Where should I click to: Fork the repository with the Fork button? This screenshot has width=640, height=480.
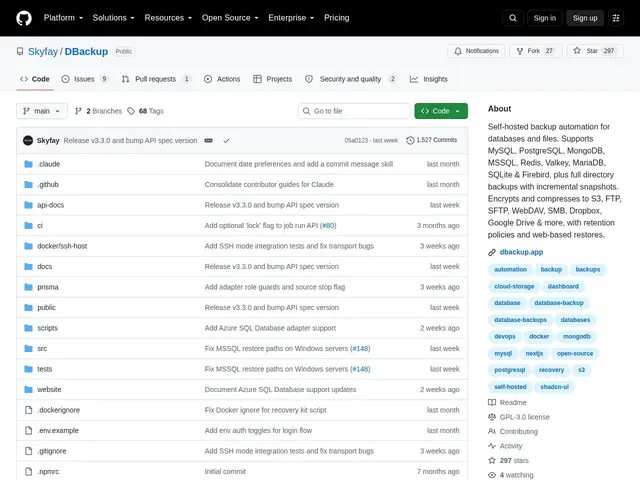pos(536,51)
